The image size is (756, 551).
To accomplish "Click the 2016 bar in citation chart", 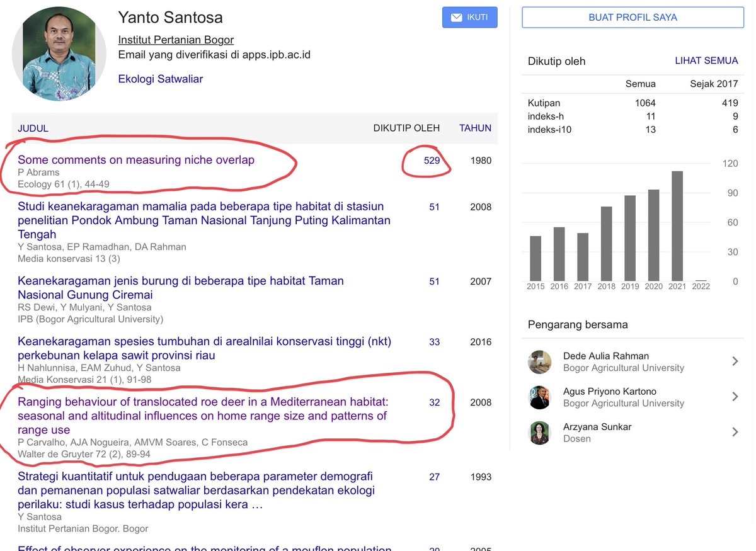I will (559, 254).
